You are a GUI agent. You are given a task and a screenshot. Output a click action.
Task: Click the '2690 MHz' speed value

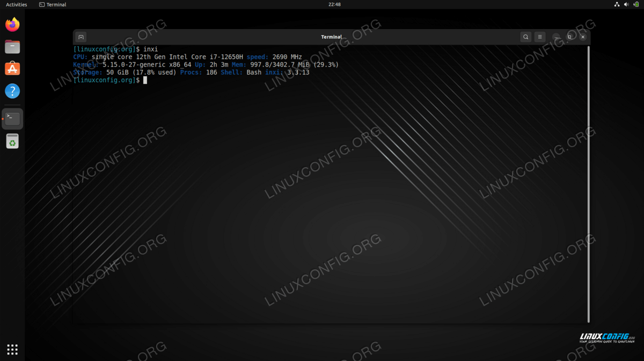[287, 57]
